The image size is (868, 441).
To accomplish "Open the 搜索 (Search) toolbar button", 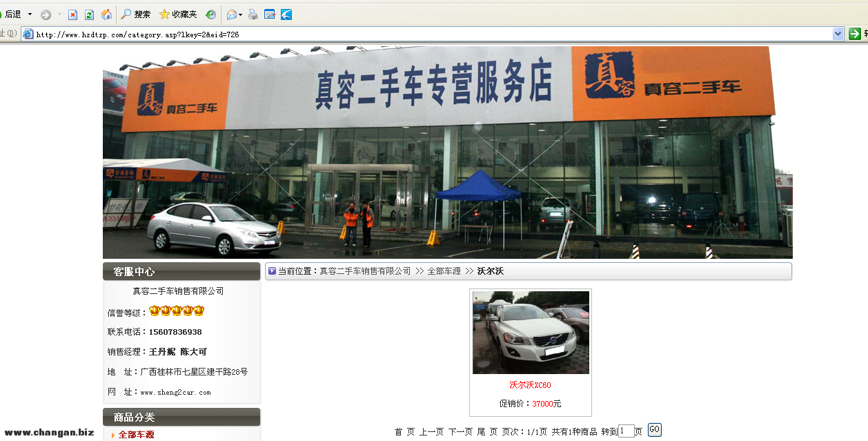I will [136, 14].
